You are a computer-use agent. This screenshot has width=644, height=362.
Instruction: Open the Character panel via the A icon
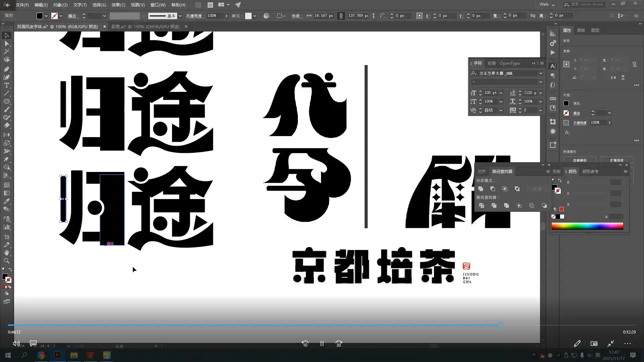(x=553, y=66)
